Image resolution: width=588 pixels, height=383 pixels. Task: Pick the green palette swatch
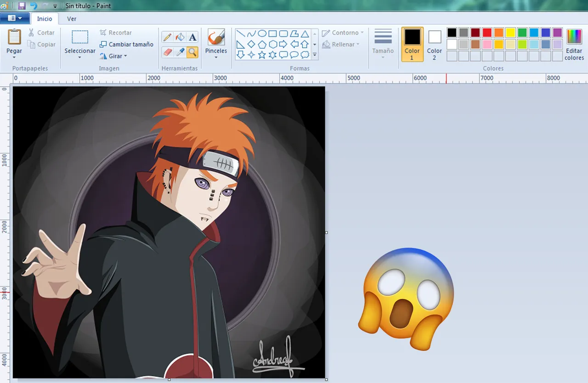[522, 33]
